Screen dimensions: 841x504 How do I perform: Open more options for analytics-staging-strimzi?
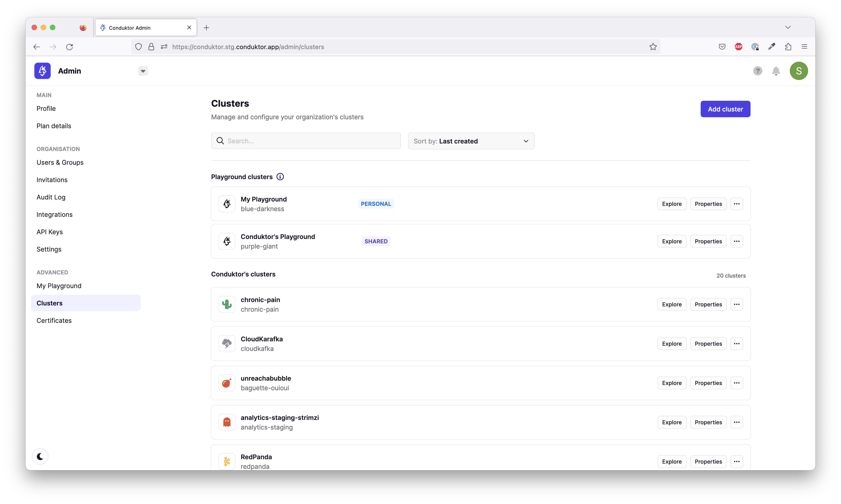tap(736, 422)
